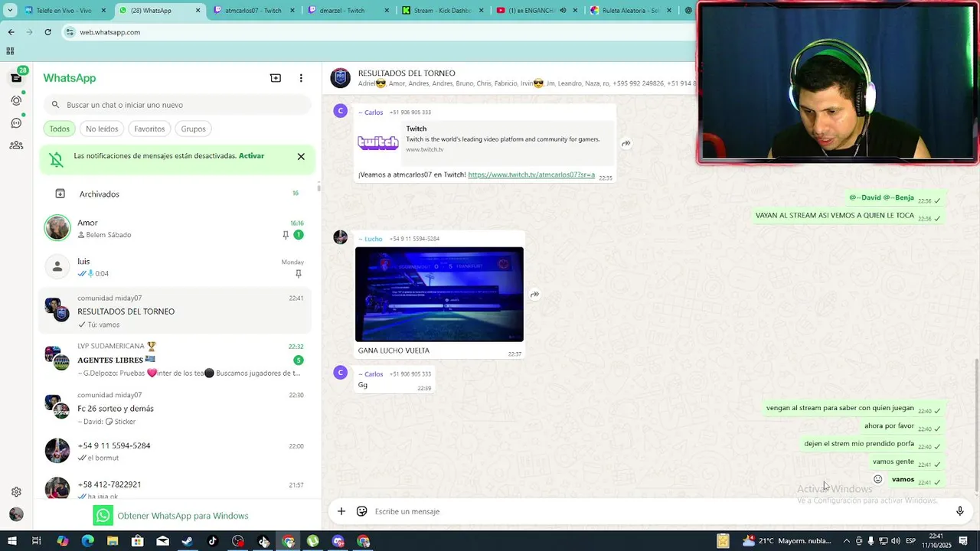
Task: Reload the WhatsApp page
Action: pos(48,32)
